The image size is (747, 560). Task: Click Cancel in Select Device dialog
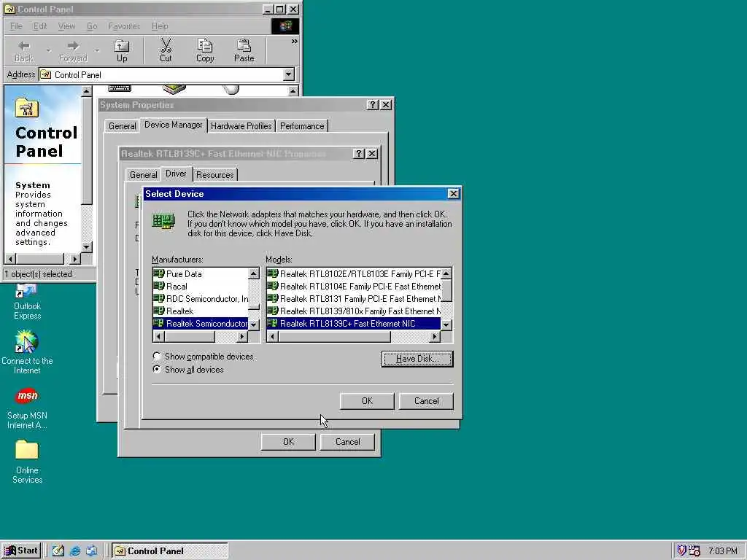click(x=426, y=401)
